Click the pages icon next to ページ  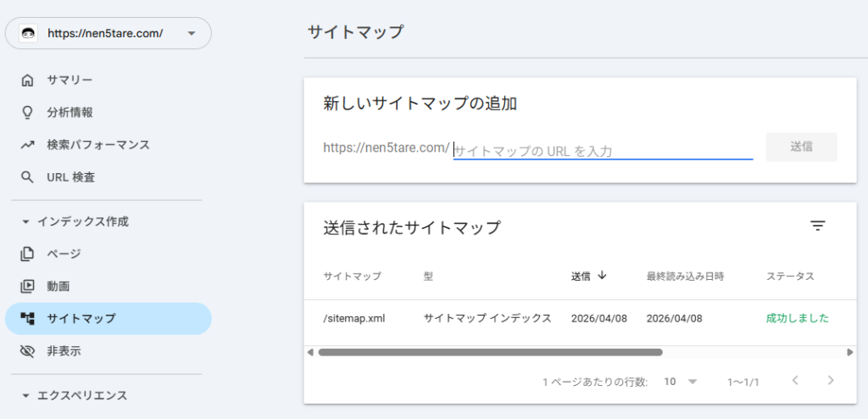pos(28,254)
